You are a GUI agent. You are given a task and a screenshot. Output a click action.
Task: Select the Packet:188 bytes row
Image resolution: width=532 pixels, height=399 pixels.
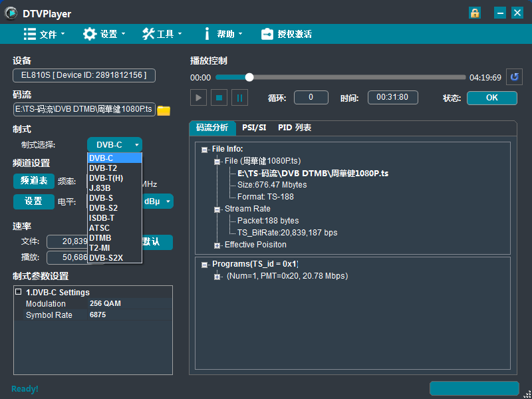point(268,221)
